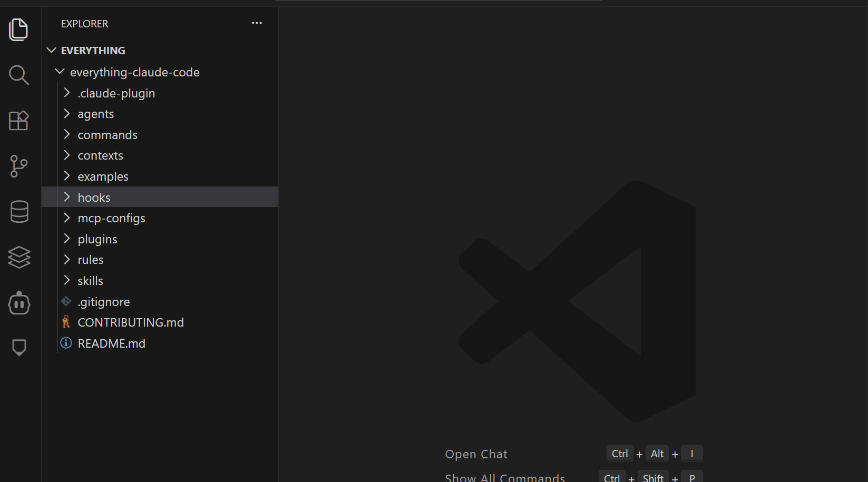Image resolution: width=868 pixels, height=482 pixels.
Task: Open the README.md file
Action: coord(160,343)
